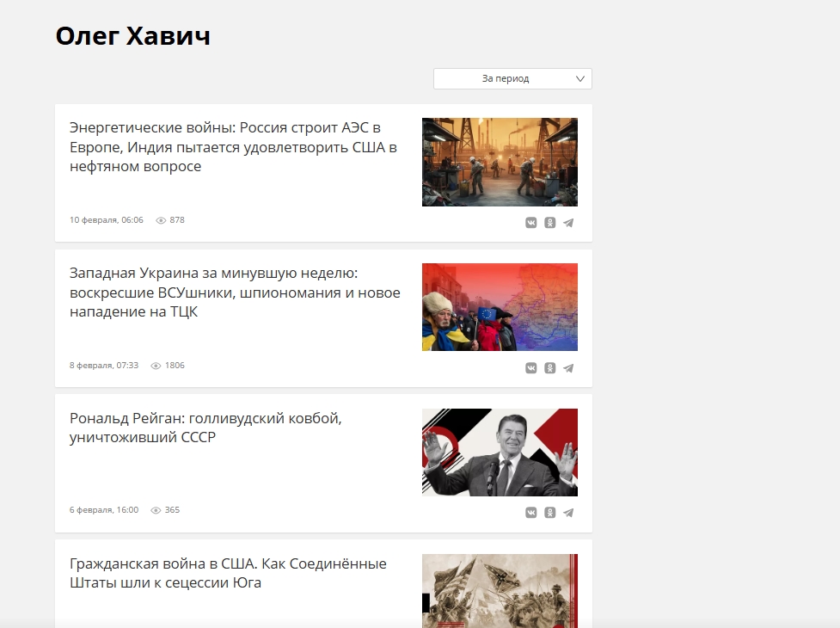The height and width of the screenshot is (628, 840).
Task: Open the 'Рональд Рейган' article headline
Action: [205, 428]
